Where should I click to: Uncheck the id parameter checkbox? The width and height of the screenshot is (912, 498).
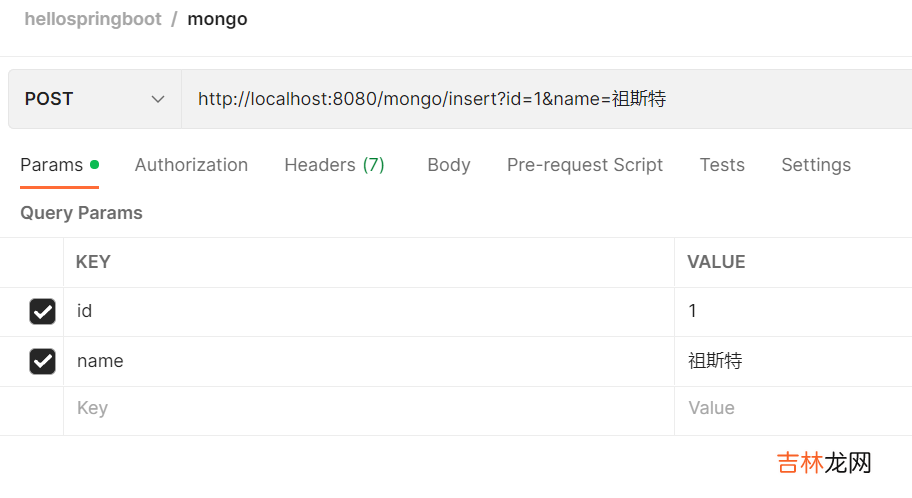[x=42, y=312]
